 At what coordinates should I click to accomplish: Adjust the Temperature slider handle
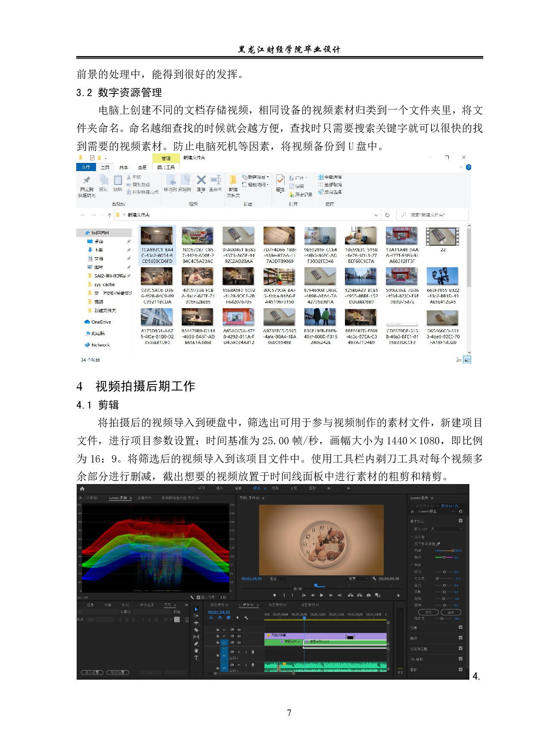tap(453, 550)
